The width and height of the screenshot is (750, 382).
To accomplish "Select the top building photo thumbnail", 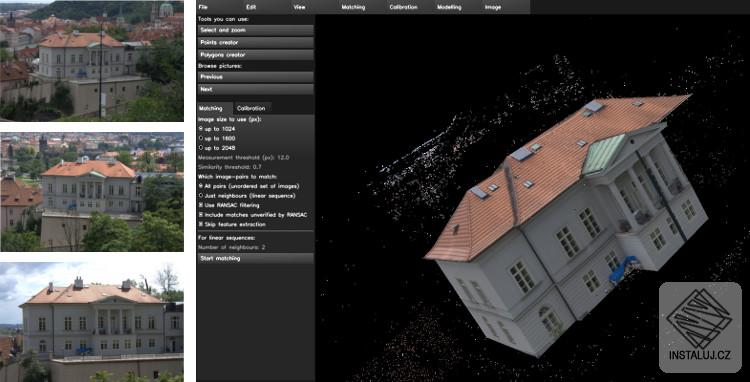I will 92,61.
